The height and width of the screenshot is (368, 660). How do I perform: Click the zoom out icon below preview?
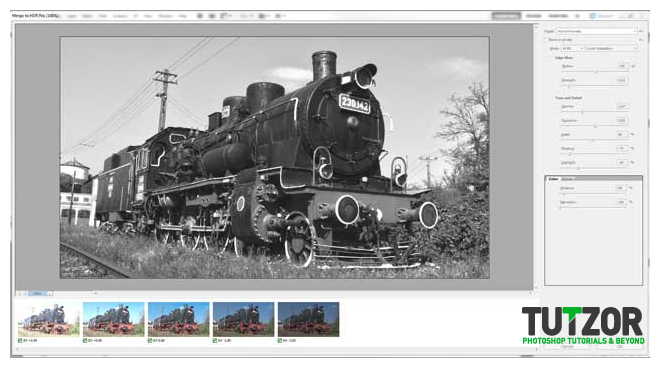19,293
